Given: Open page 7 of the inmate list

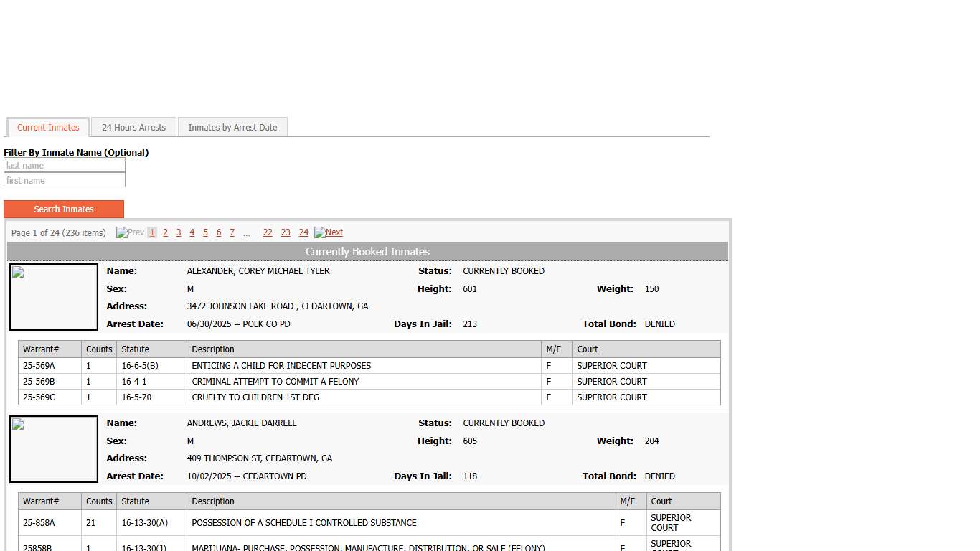Looking at the screenshot, I should pos(232,232).
